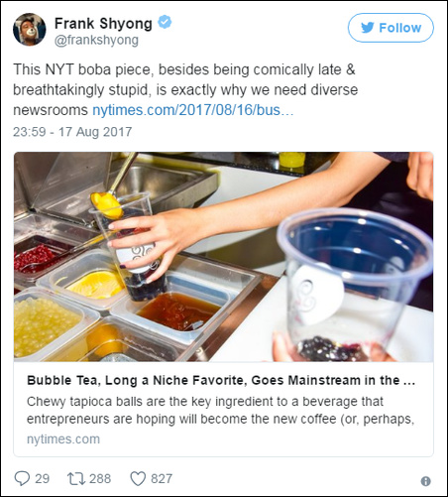Viewport: 448px width, 497px height.
Task: Click the Bubble Tea article headline
Action: (x=221, y=380)
